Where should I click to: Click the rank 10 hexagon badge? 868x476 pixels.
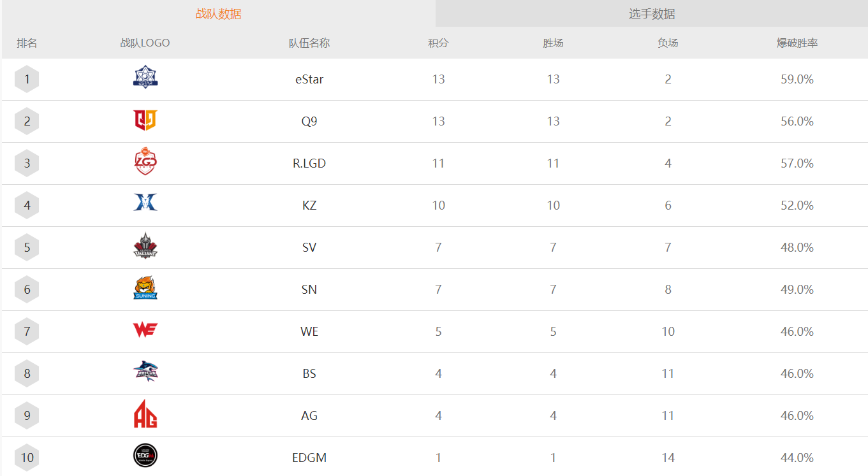click(x=27, y=458)
